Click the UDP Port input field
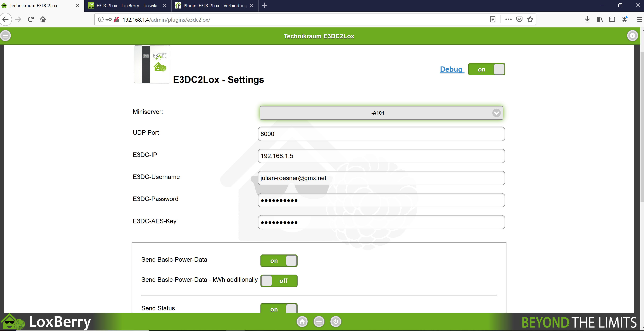The height and width of the screenshot is (331, 644). point(381,134)
